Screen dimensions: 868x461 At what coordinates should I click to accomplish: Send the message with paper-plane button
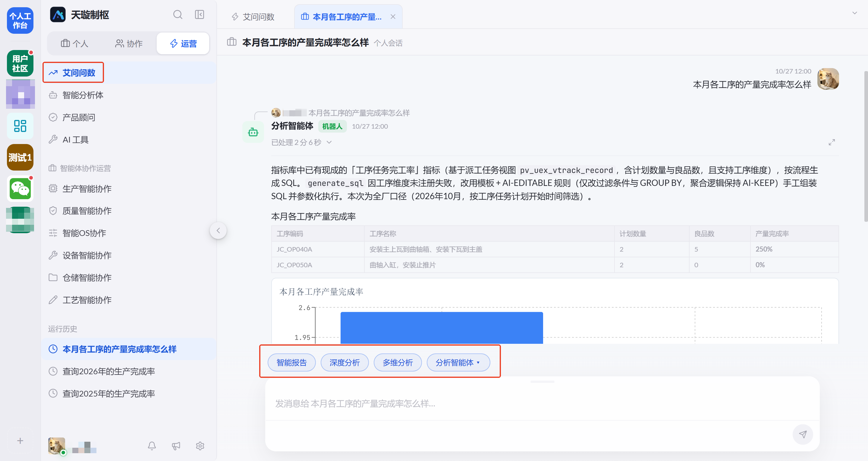click(x=803, y=434)
